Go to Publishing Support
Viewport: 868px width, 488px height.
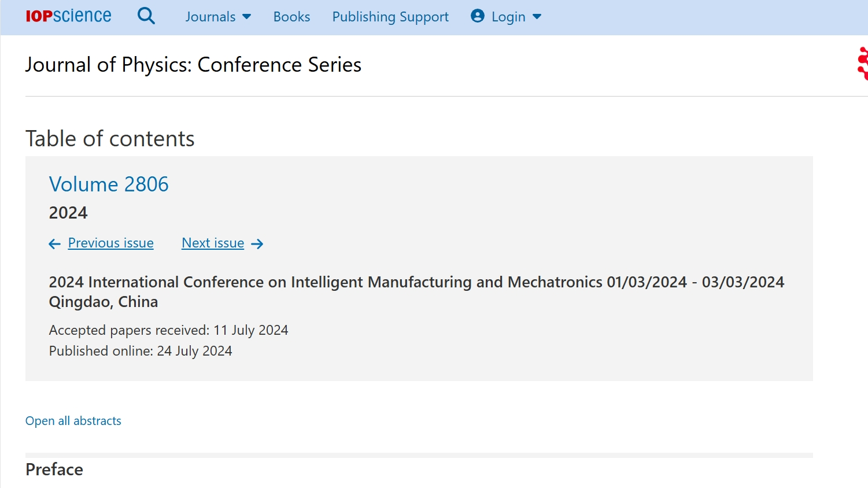[x=390, y=17]
